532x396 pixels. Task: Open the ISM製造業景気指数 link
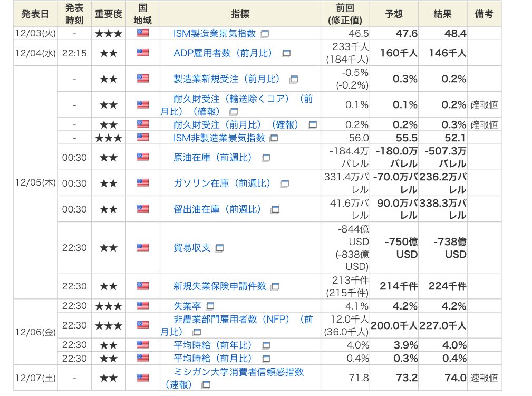[215, 33]
